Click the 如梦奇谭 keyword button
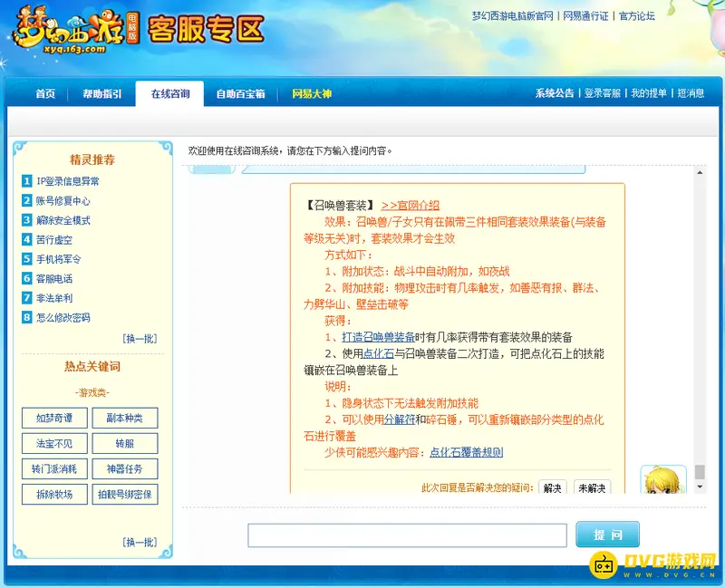The width and height of the screenshot is (725, 588). (x=54, y=418)
